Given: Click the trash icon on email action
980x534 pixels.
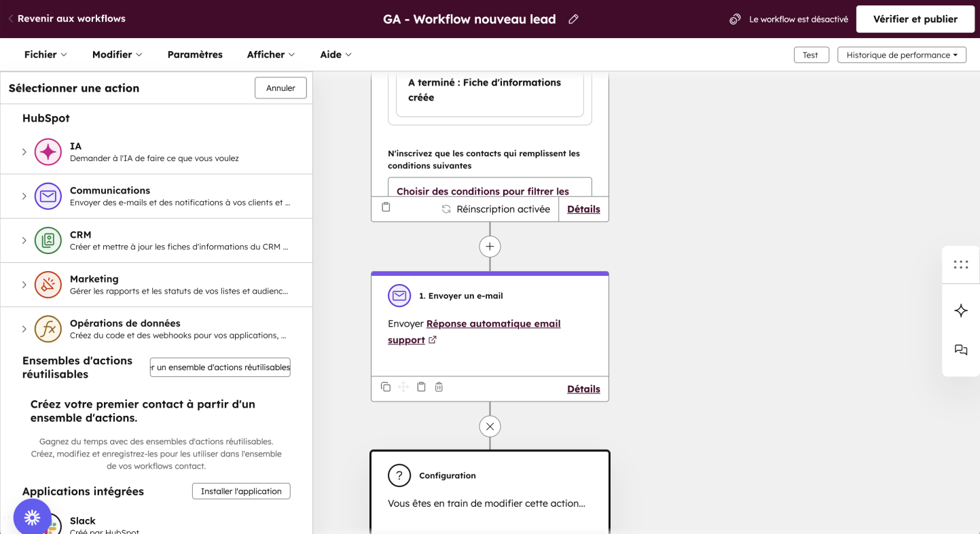Looking at the screenshot, I should 439,387.
